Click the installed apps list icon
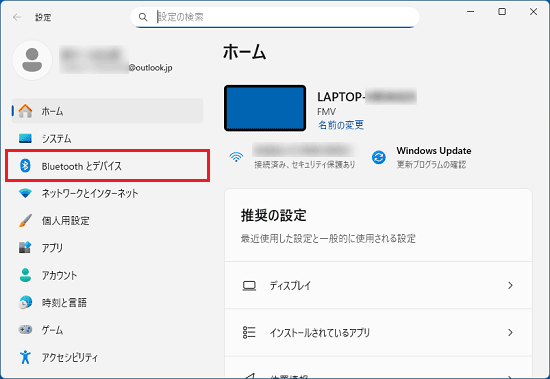 [x=249, y=332]
